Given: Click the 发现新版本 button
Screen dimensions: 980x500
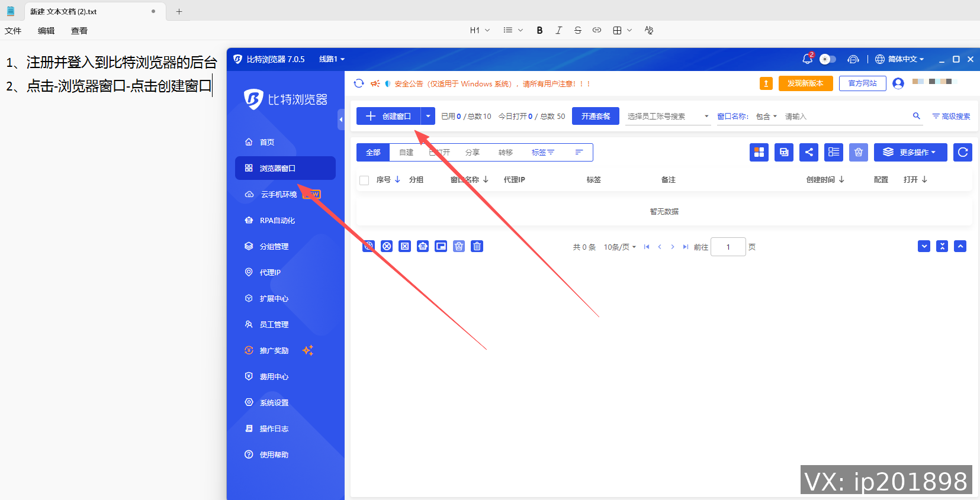Looking at the screenshot, I should click(x=805, y=83).
